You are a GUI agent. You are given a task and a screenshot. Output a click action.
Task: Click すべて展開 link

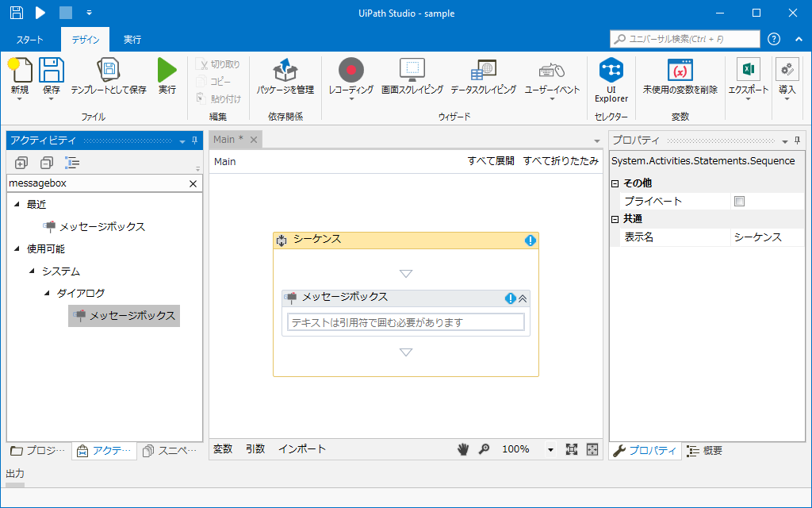tap(491, 161)
